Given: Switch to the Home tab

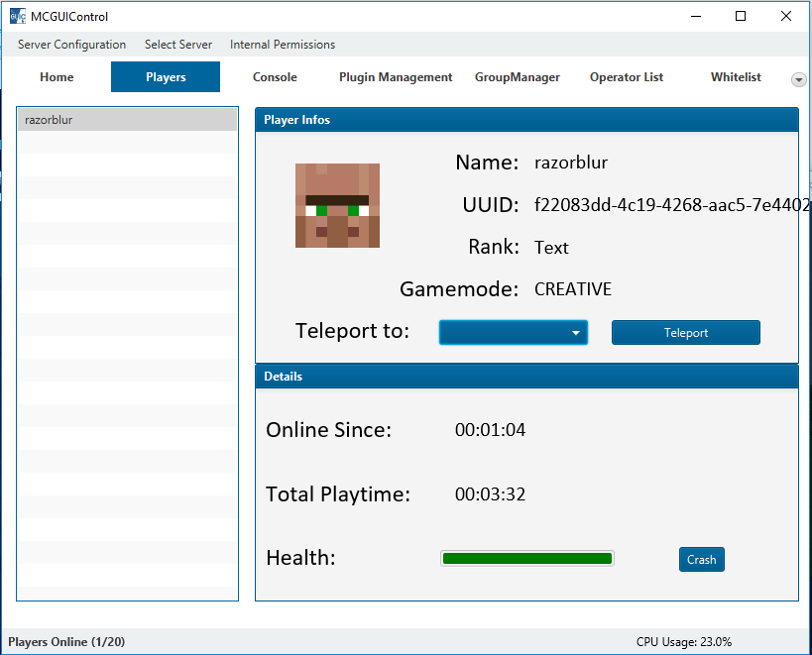Looking at the screenshot, I should click(57, 77).
